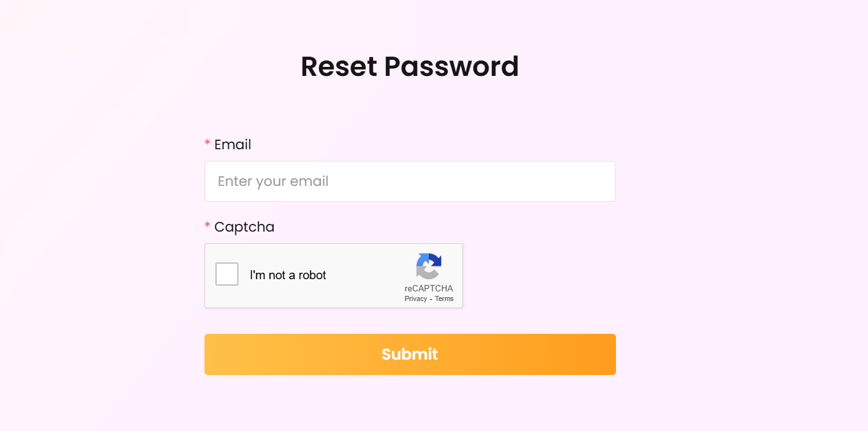This screenshot has height=431, width=868.
Task: Open the reCAPTCHA Privacy link
Action: click(x=415, y=298)
